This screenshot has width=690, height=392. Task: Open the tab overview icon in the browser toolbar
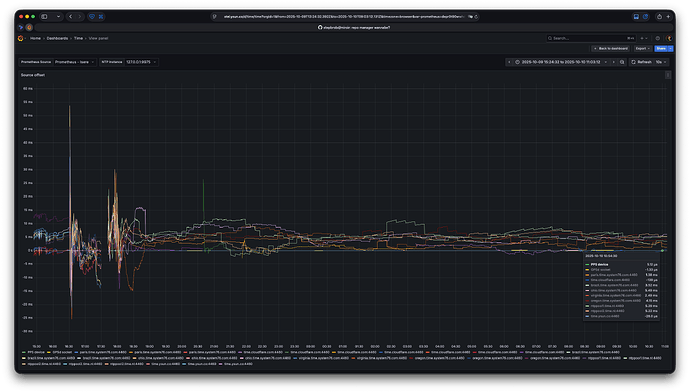click(636, 17)
